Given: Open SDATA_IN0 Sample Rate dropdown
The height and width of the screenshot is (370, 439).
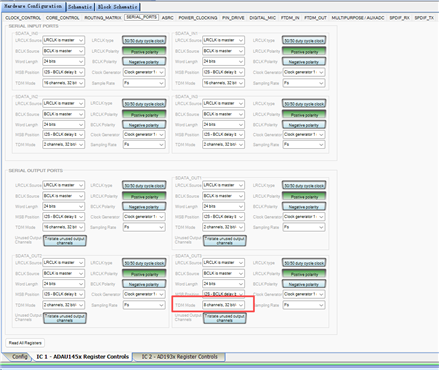Looking at the screenshot, I should (144, 83).
